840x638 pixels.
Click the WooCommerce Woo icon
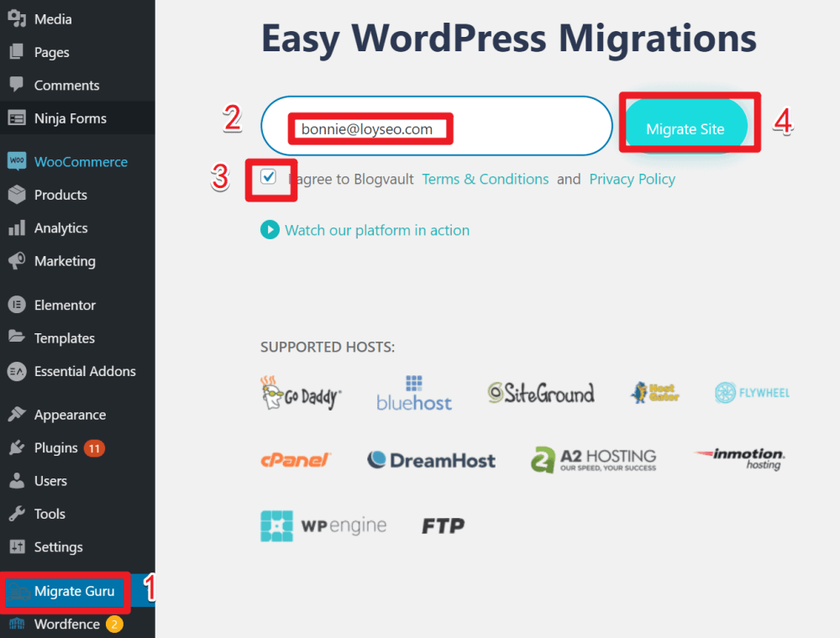[17, 160]
